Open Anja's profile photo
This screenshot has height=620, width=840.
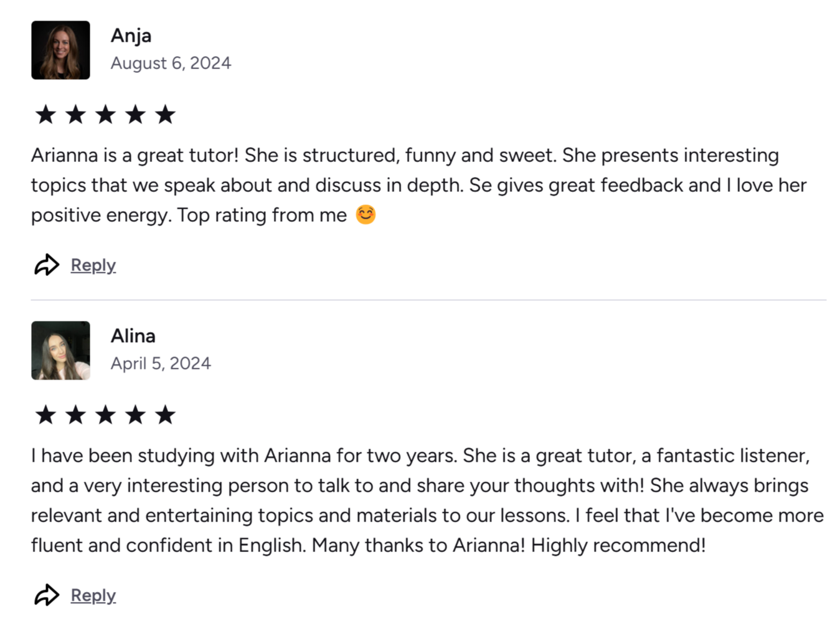click(60, 50)
